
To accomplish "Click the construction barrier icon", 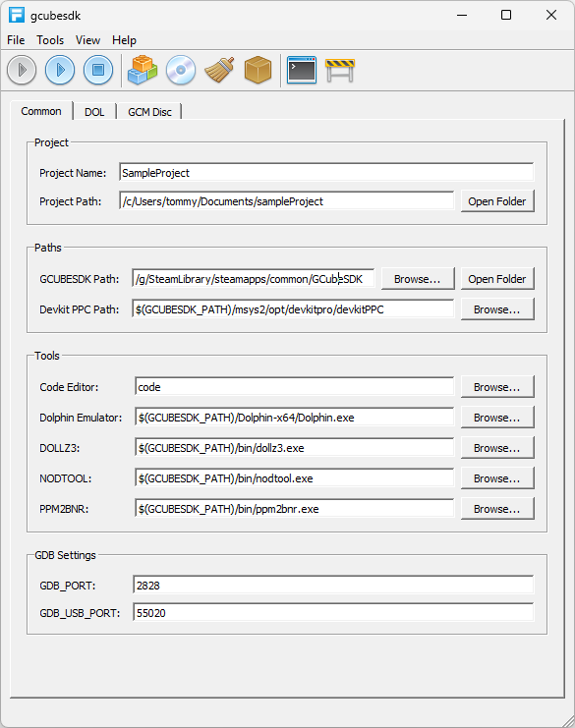I will pos(340,70).
